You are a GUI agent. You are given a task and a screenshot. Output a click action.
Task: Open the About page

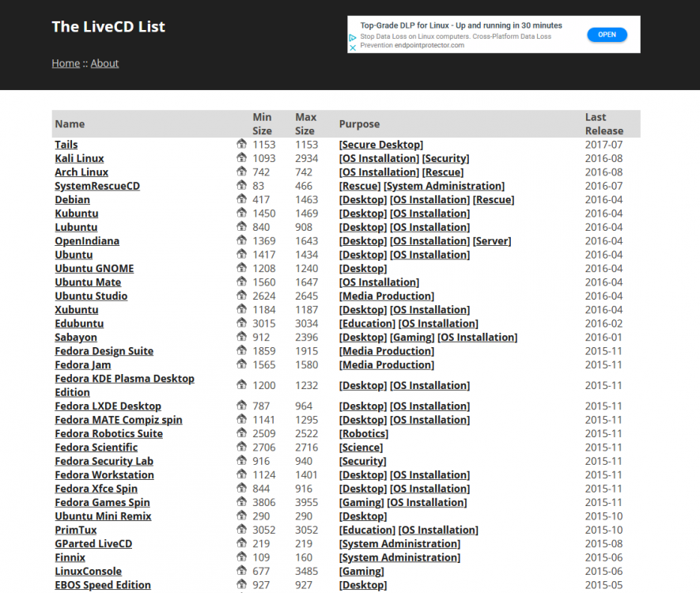click(x=104, y=63)
